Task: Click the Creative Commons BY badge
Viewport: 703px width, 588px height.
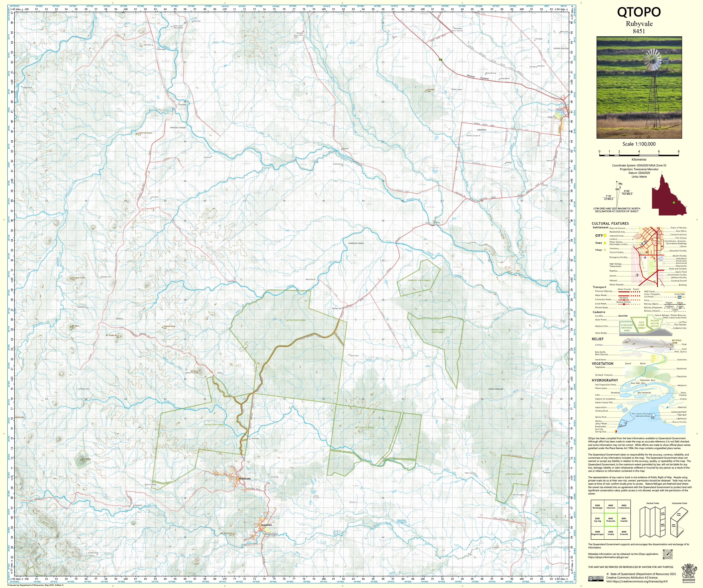Action: pos(596,579)
